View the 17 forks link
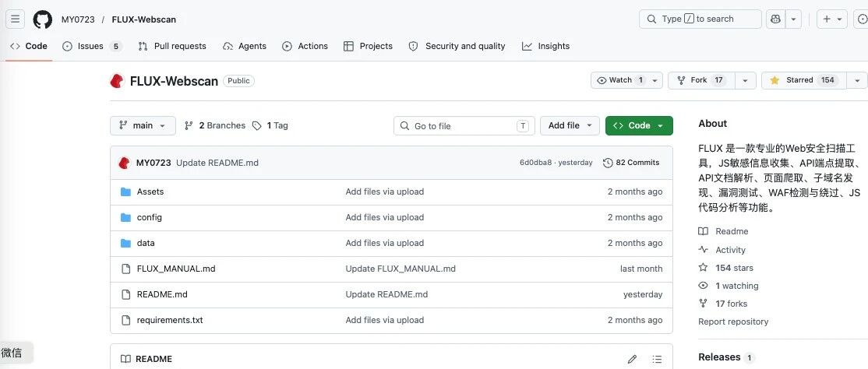This screenshot has height=369, width=868. coord(723,304)
